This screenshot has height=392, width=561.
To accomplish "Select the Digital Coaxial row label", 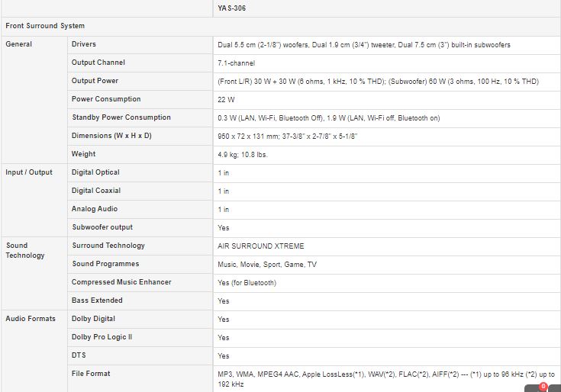I will pos(96,191).
